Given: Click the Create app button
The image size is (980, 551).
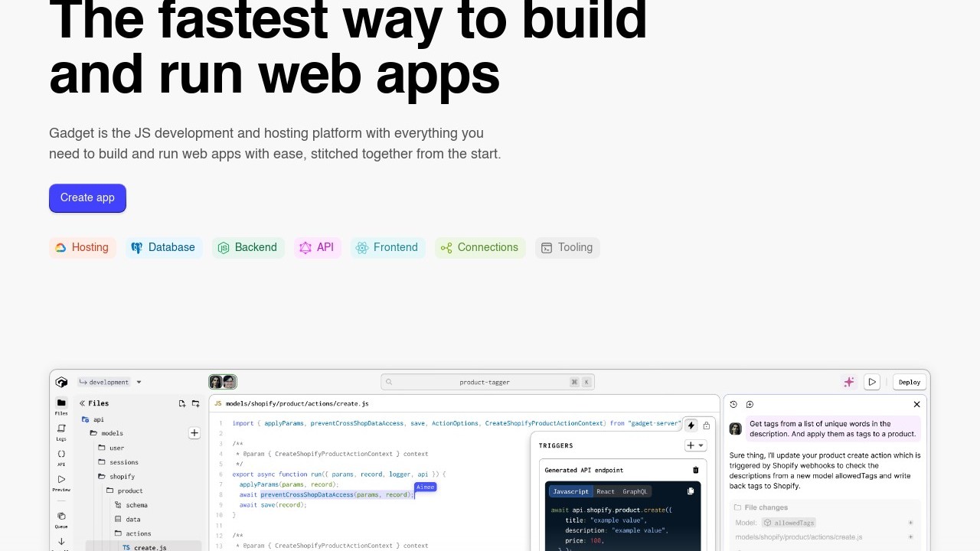Looking at the screenshot, I should pos(87,198).
